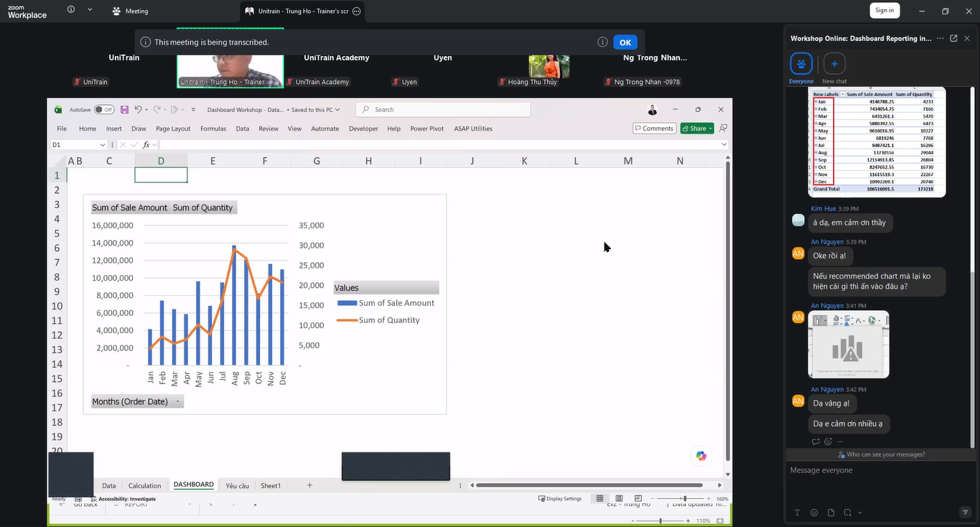The width and height of the screenshot is (980, 527).
Task: Toggle the AutoSave switch
Action: tap(105, 110)
